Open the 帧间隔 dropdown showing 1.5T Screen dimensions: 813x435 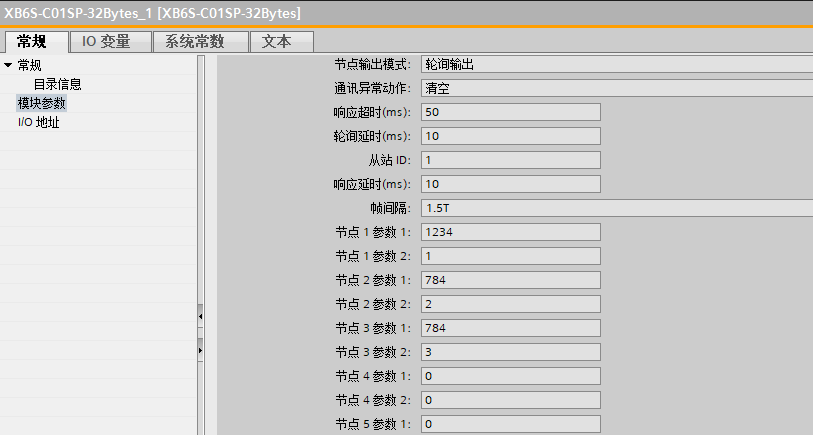(x=615, y=208)
